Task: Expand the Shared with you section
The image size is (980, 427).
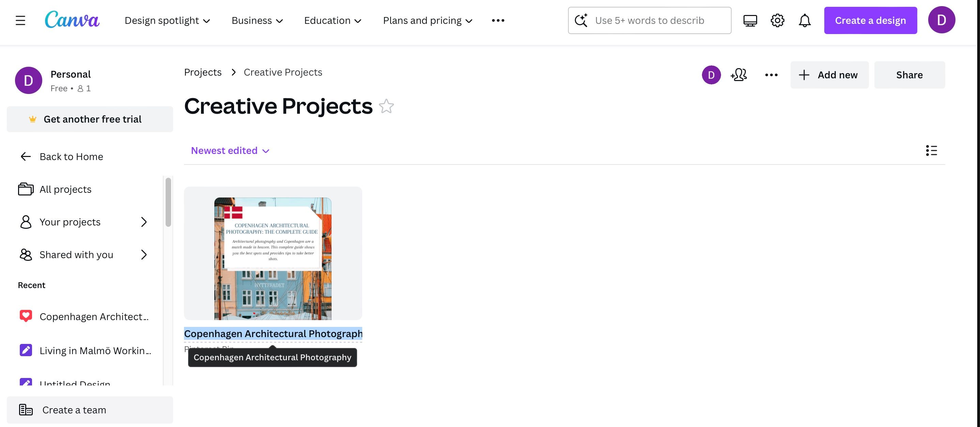Action: [x=143, y=255]
